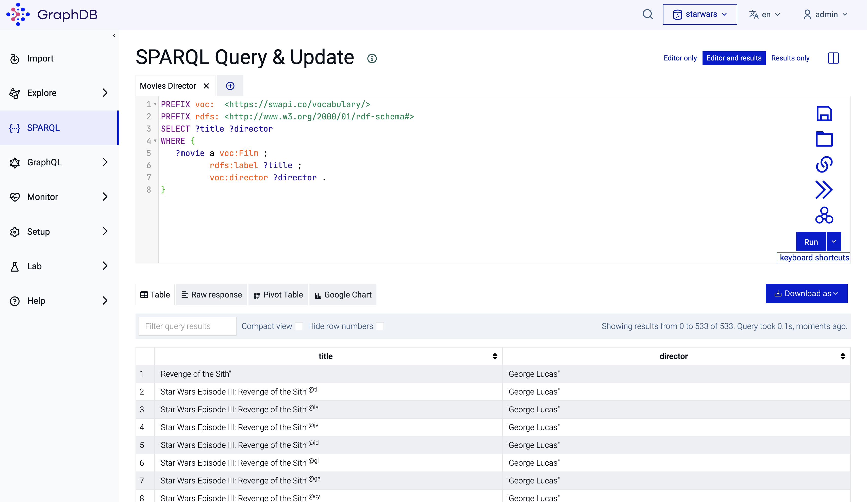The image size is (868, 502).
Task: Click the sameAs three-circles icon
Action: click(x=825, y=215)
